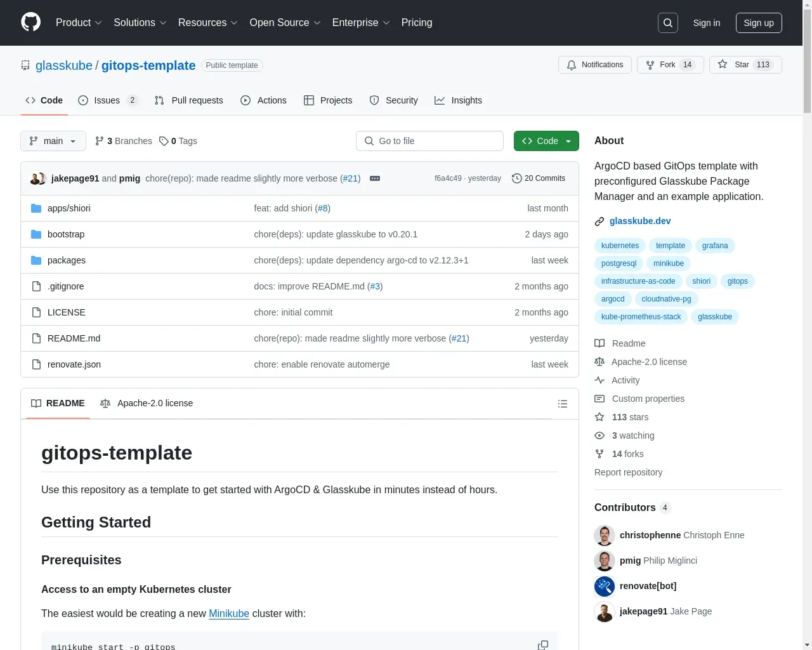Open the Issues tab
The width and height of the screenshot is (812, 650).
pos(108,100)
